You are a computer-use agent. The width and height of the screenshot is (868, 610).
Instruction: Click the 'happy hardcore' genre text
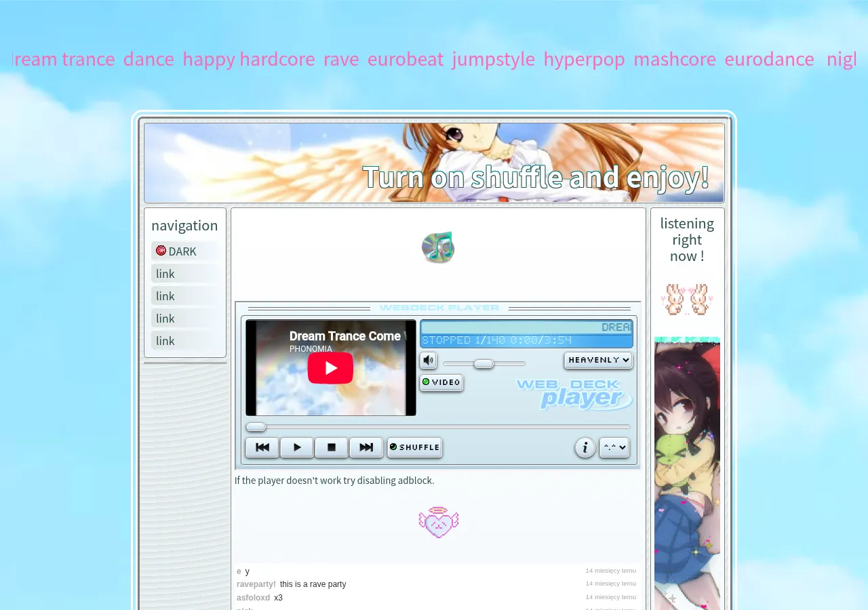[249, 59]
